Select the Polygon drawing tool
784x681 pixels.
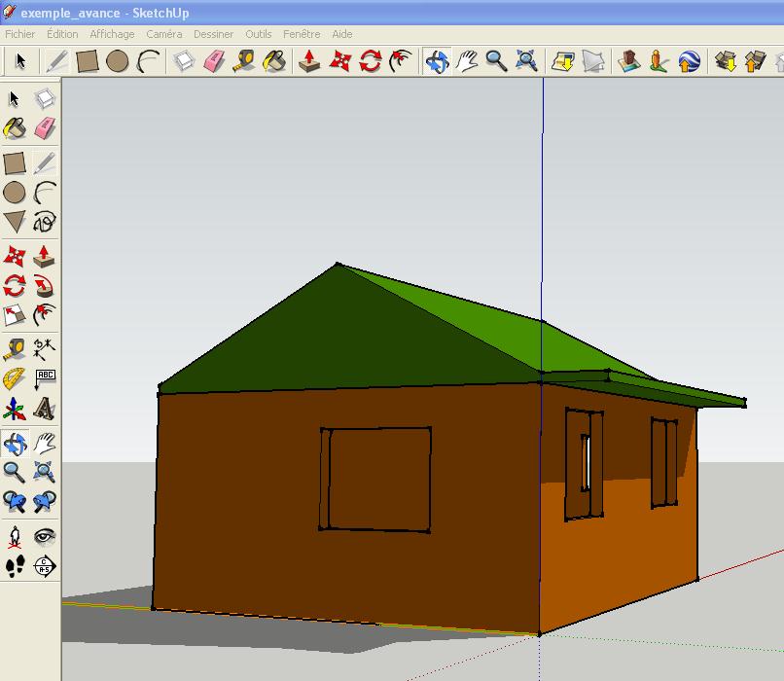pyautogui.click(x=15, y=222)
